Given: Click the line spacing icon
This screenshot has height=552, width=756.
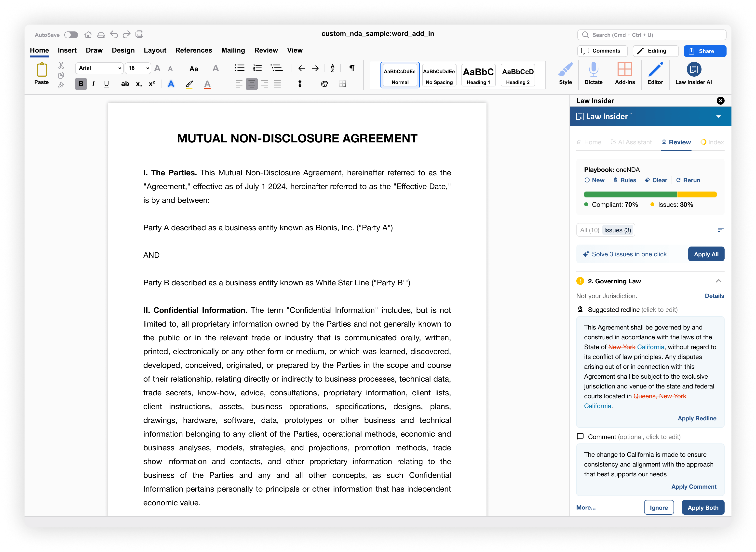Looking at the screenshot, I should point(300,84).
